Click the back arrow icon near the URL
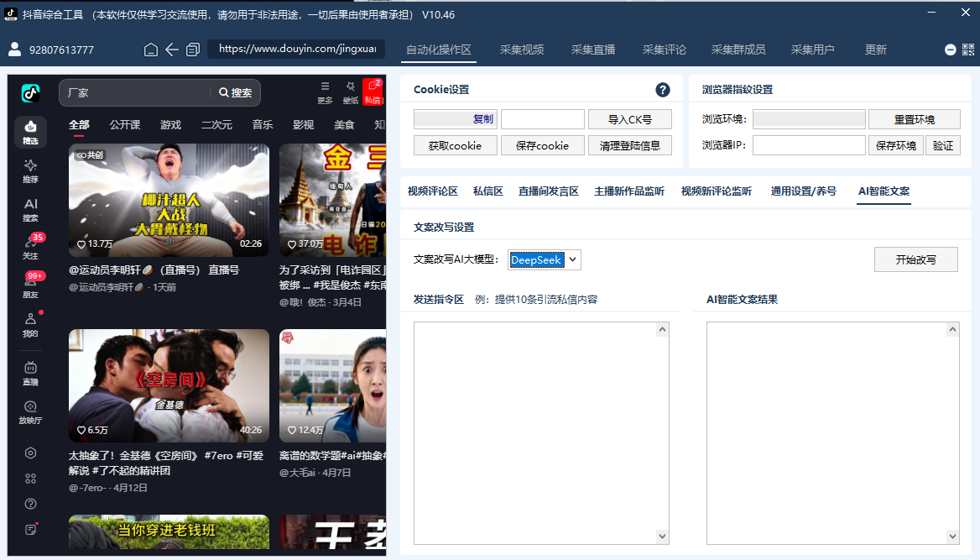This screenshot has width=980, height=560. point(172,50)
